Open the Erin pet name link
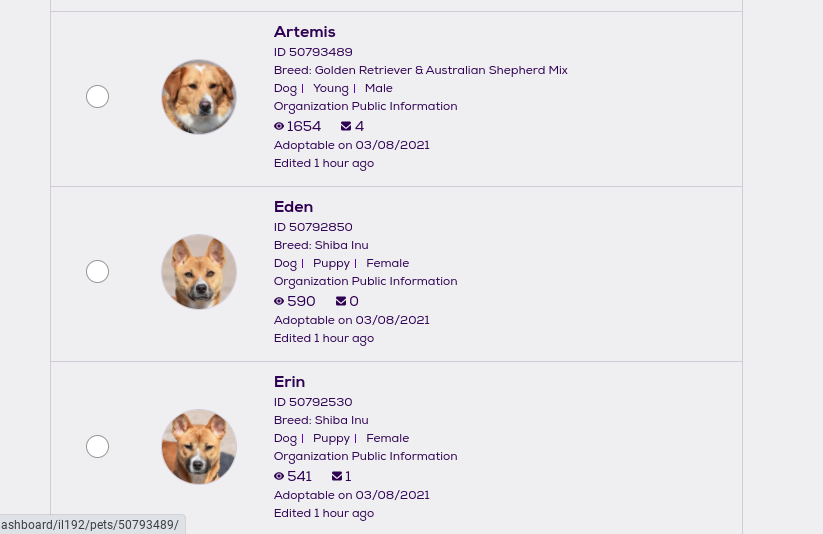This screenshot has width=823, height=534. 289,382
